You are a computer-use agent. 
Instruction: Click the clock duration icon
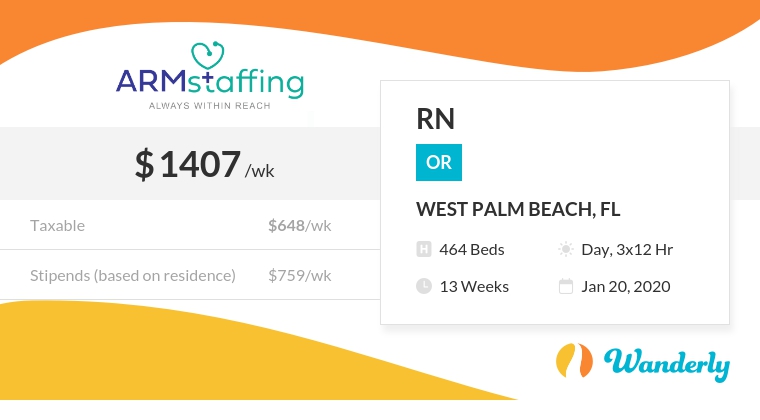coord(424,286)
